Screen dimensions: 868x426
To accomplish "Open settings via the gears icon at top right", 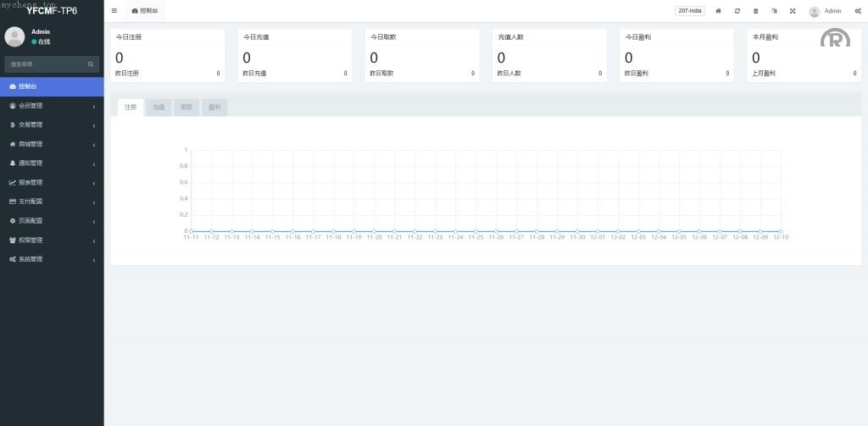I will (x=857, y=11).
